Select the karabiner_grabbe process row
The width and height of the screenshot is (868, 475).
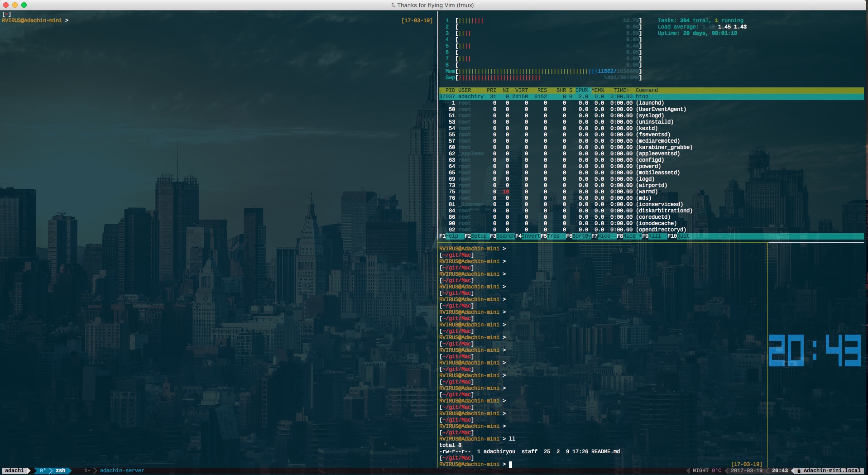pos(664,148)
